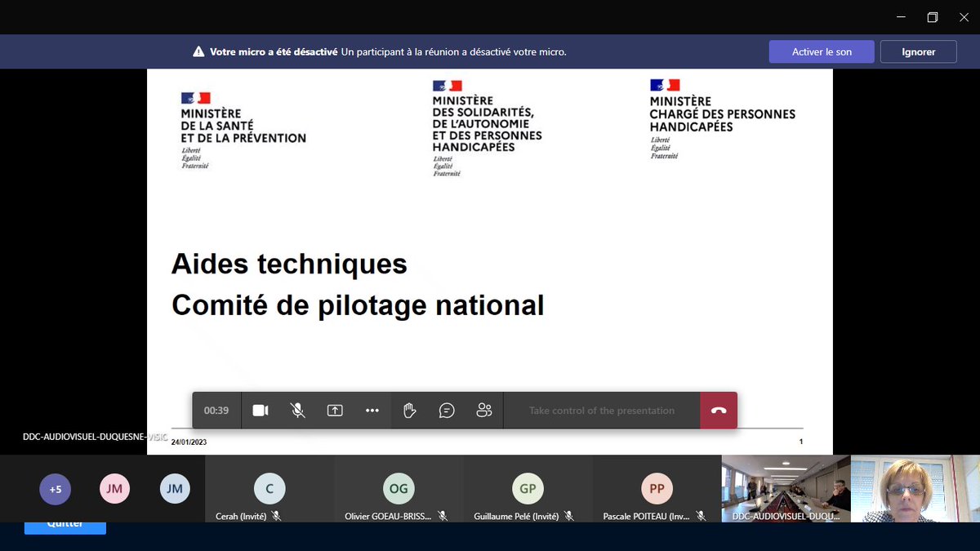Dismiss the banner with Ignorer
The width and height of the screenshot is (980, 551).
point(918,51)
